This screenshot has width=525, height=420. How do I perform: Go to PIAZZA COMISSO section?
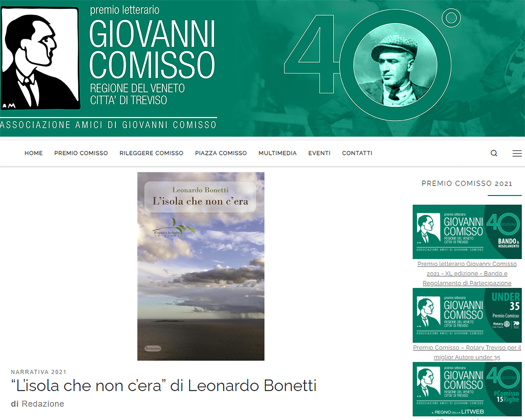point(221,153)
